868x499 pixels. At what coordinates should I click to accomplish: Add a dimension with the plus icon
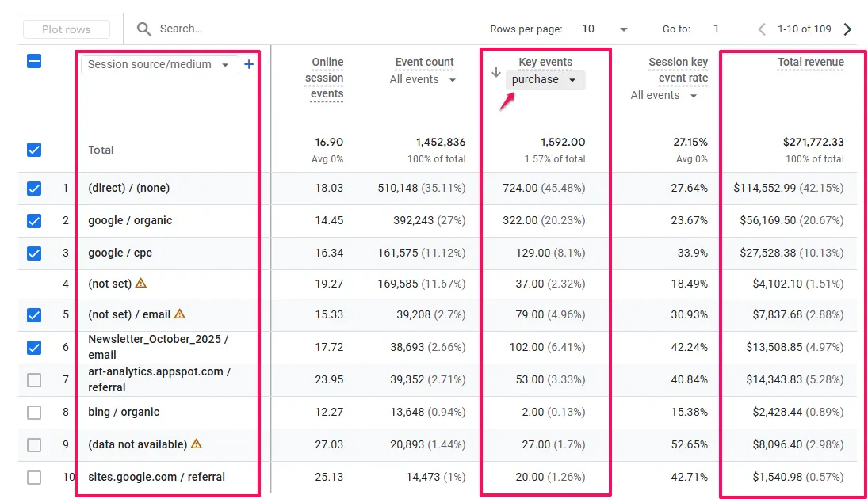click(x=249, y=64)
